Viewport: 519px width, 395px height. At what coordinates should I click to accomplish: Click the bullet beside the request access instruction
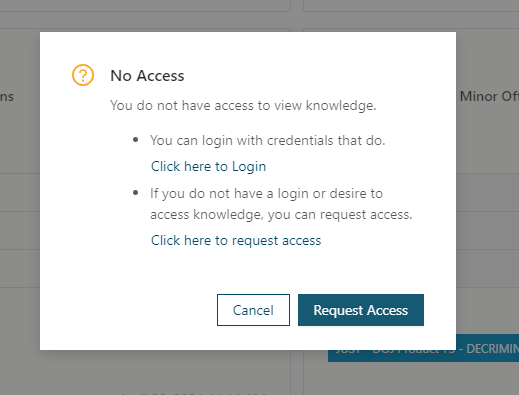pyautogui.click(x=135, y=193)
